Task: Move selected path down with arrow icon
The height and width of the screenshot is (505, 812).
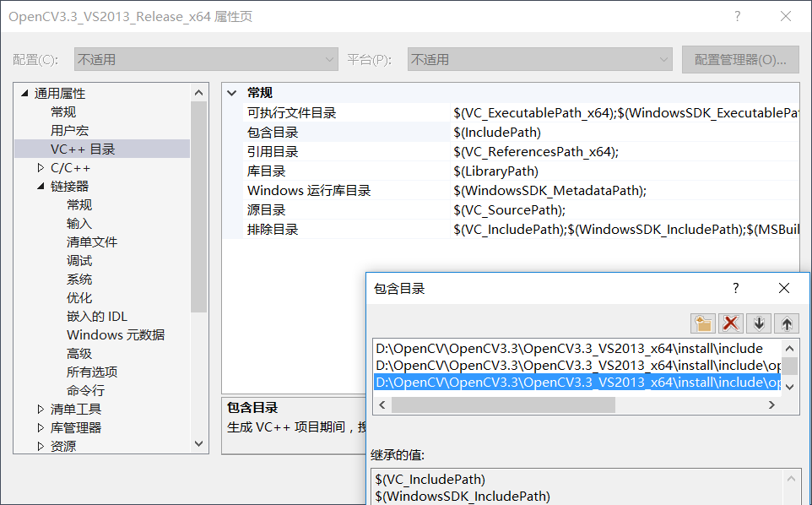Action: 759,323
